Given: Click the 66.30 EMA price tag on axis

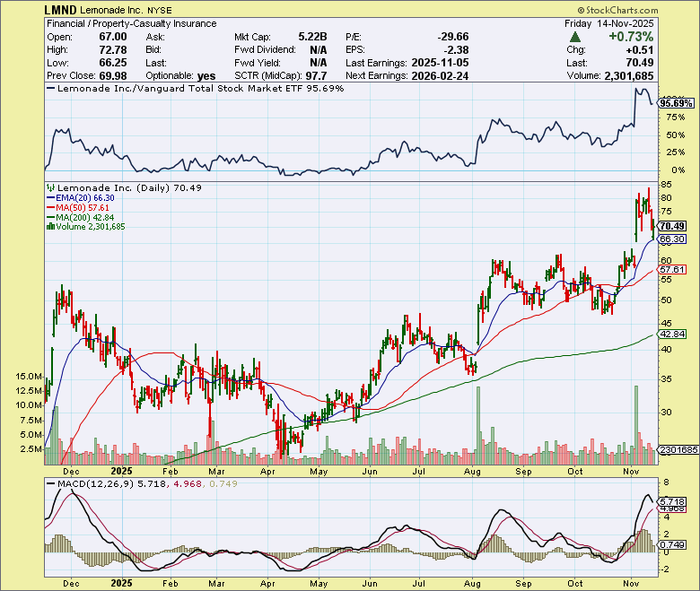Looking at the screenshot, I should pos(672,239).
